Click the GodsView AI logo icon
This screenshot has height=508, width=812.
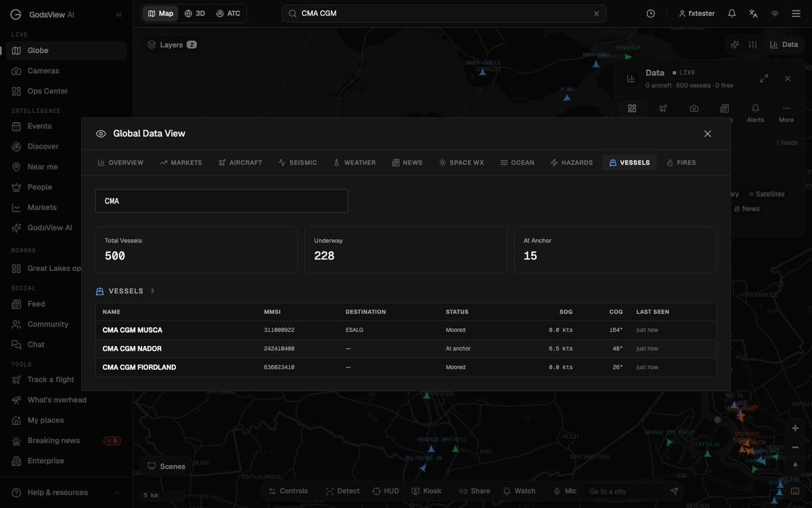(x=16, y=14)
